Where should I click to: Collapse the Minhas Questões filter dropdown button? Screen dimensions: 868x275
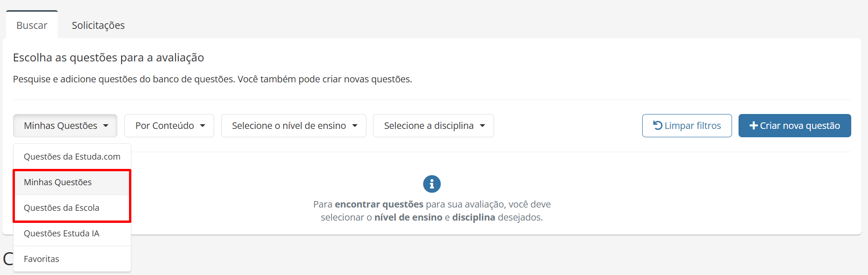(65, 126)
